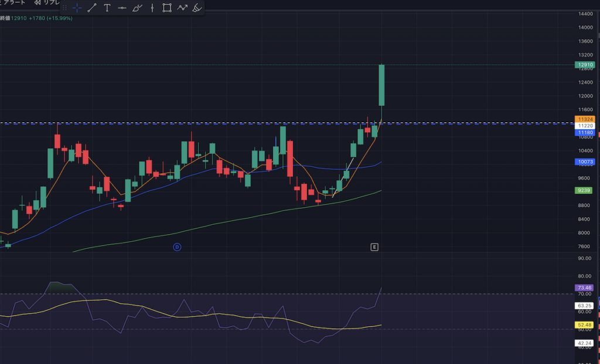Open the アラート alert menu
The height and width of the screenshot is (364, 600).
coord(14,2)
